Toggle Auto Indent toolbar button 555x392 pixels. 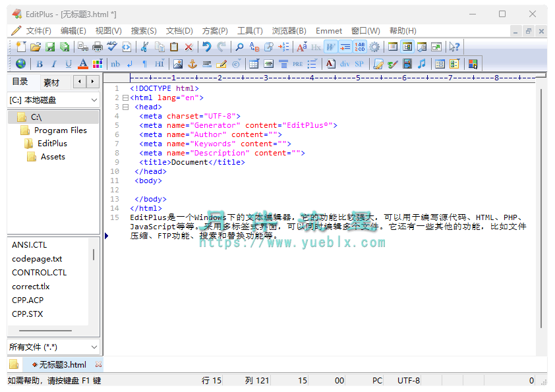point(345,47)
